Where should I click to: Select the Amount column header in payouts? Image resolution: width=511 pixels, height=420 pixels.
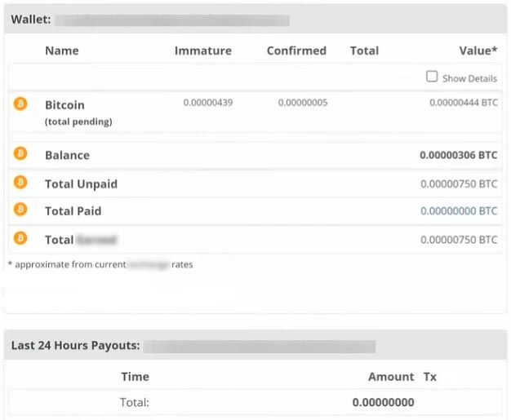391,377
